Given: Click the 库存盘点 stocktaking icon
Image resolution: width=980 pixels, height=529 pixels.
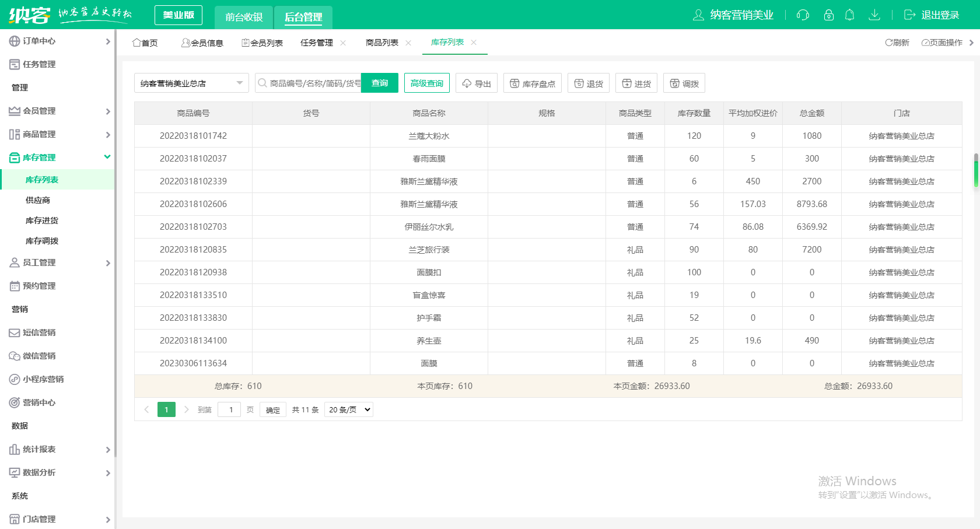Looking at the screenshot, I should [532, 83].
